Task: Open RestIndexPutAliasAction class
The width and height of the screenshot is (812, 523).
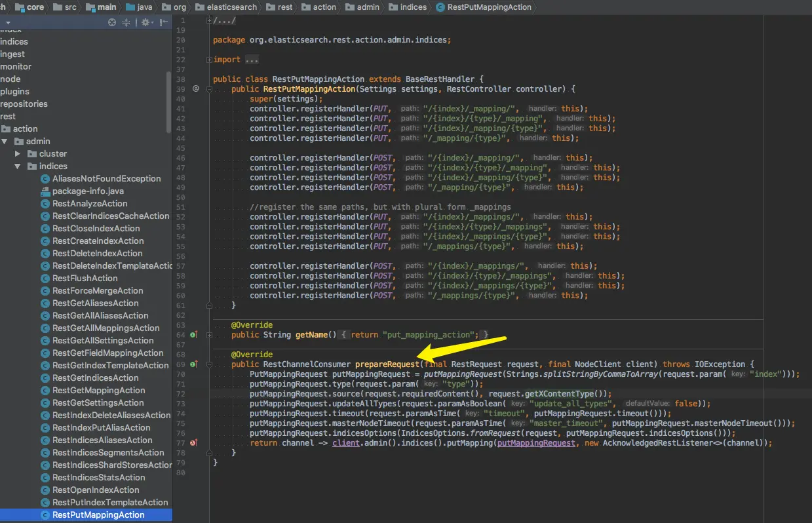Action: (101, 427)
